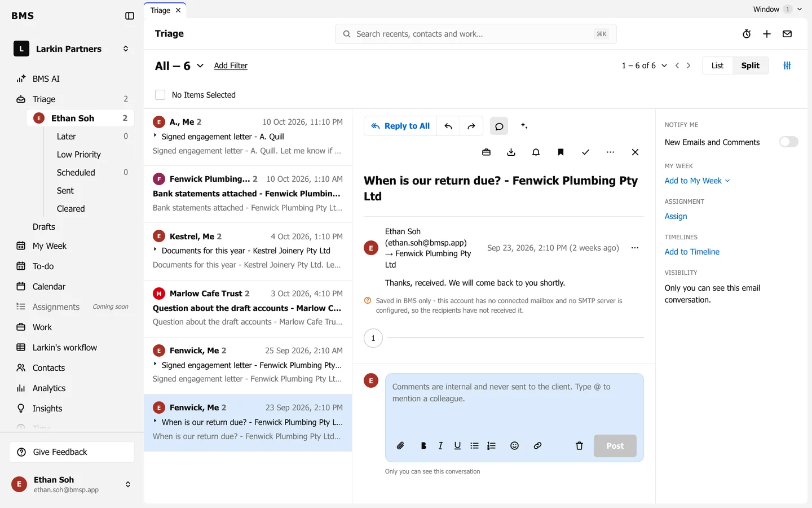812x508 pixels.
Task: Click the plus icon to create new
Action: [767, 34]
